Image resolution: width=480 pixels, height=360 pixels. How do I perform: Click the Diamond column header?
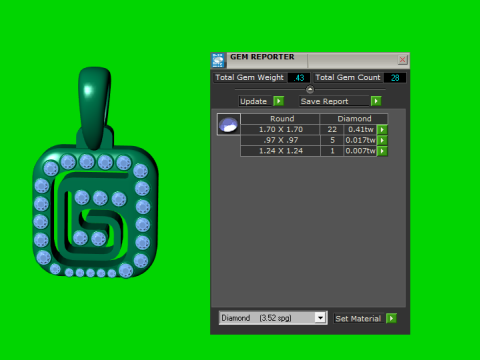(x=354, y=119)
